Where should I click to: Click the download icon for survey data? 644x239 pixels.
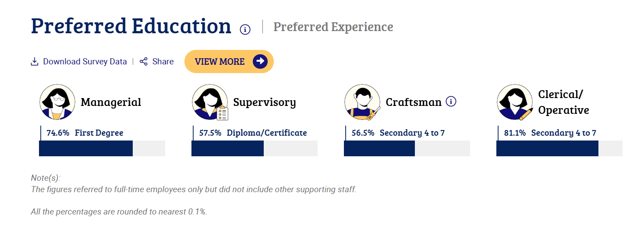[x=35, y=62]
